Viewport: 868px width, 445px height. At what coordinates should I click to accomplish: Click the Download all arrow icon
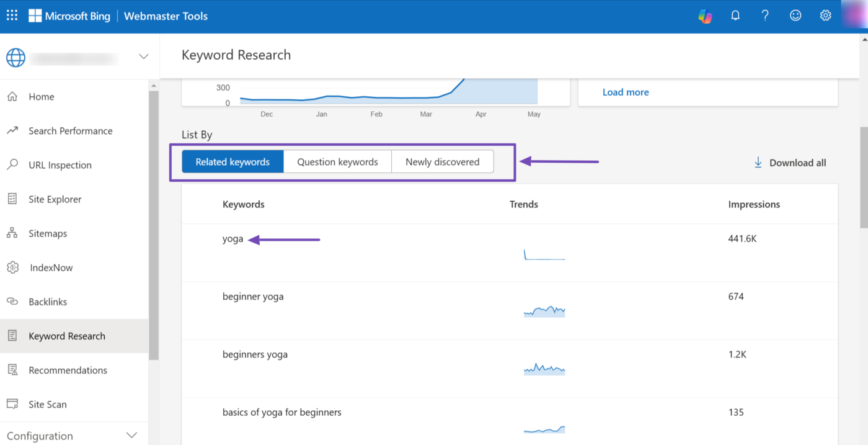pyautogui.click(x=758, y=163)
